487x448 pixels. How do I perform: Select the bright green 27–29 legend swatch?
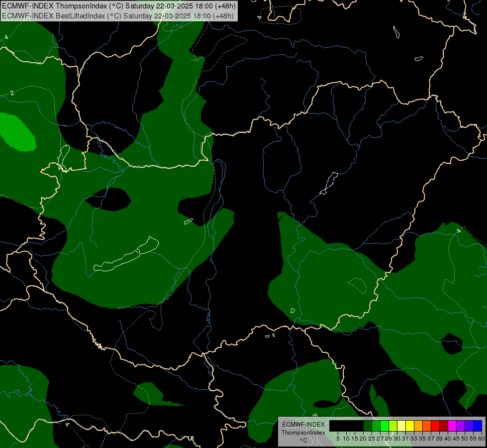(385, 426)
